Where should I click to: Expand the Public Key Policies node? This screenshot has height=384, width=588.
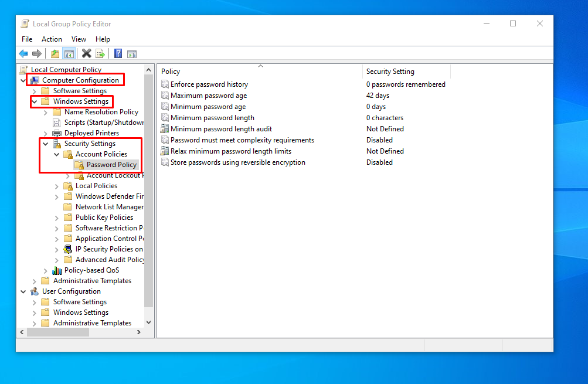tap(57, 218)
